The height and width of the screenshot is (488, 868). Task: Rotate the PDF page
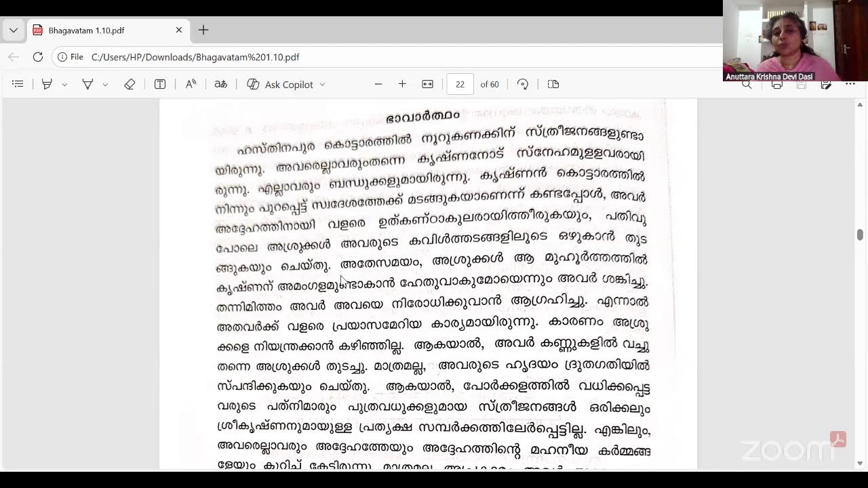tap(522, 84)
